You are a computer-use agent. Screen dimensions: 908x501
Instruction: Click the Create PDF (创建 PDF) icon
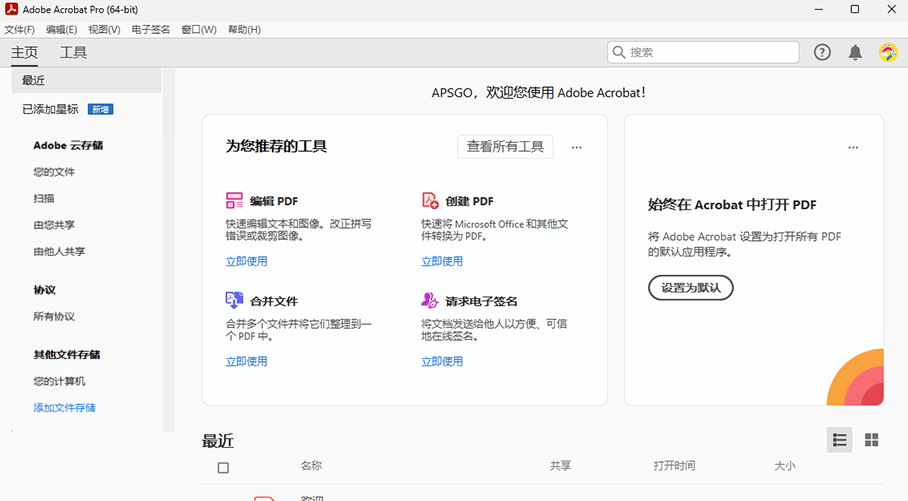[x=430, y=200]
